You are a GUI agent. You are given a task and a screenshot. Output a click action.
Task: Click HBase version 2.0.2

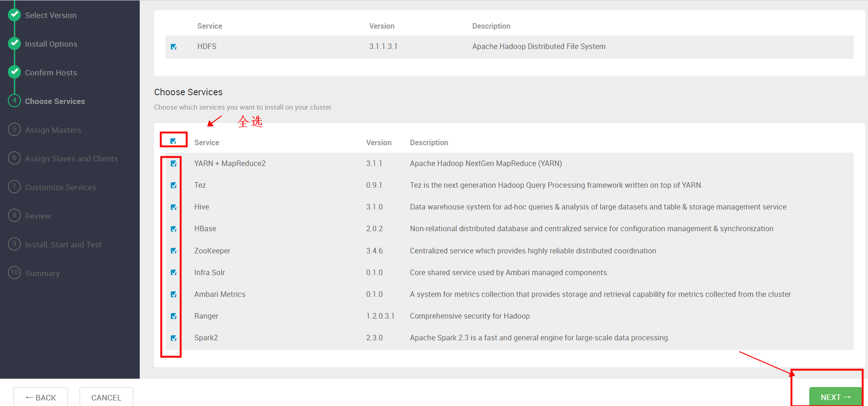point(374,228)
